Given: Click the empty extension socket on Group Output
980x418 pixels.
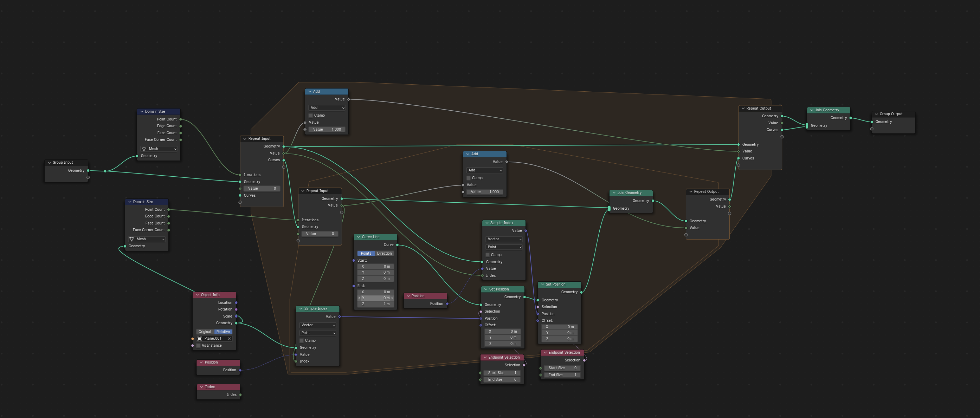Looking at the screenshot, I should tap(872, 129).
